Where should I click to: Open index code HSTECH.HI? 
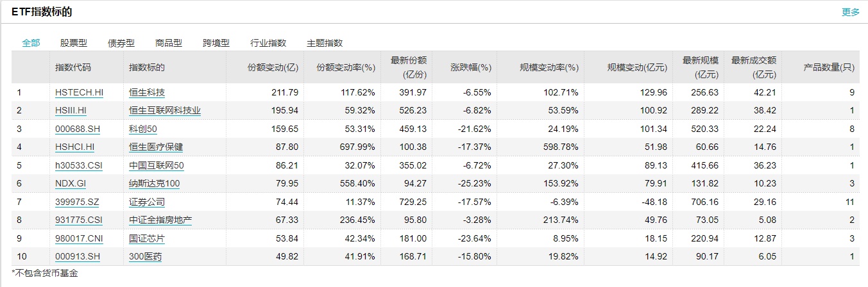tap(79, 92)
